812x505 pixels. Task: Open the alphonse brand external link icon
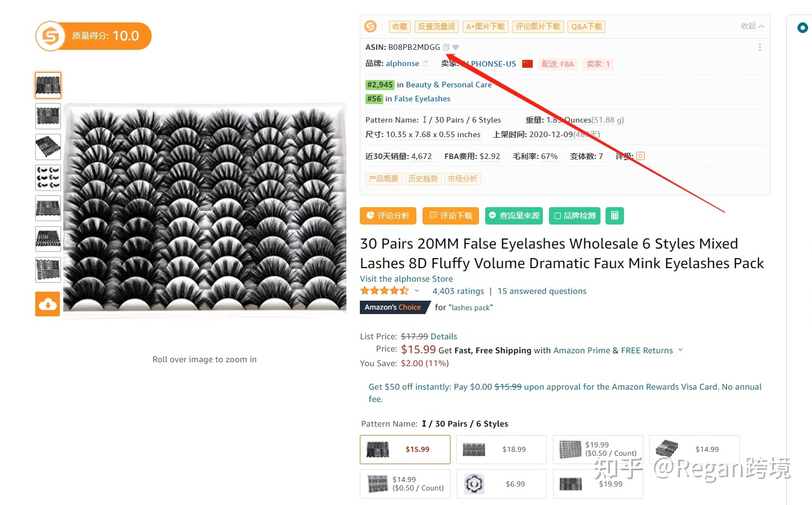click(x=425, y=63)
